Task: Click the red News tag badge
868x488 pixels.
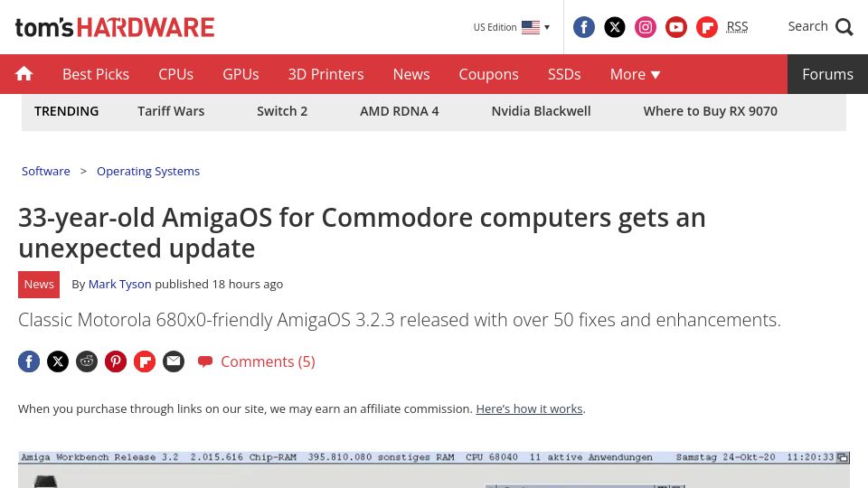Action: [39, 285]
